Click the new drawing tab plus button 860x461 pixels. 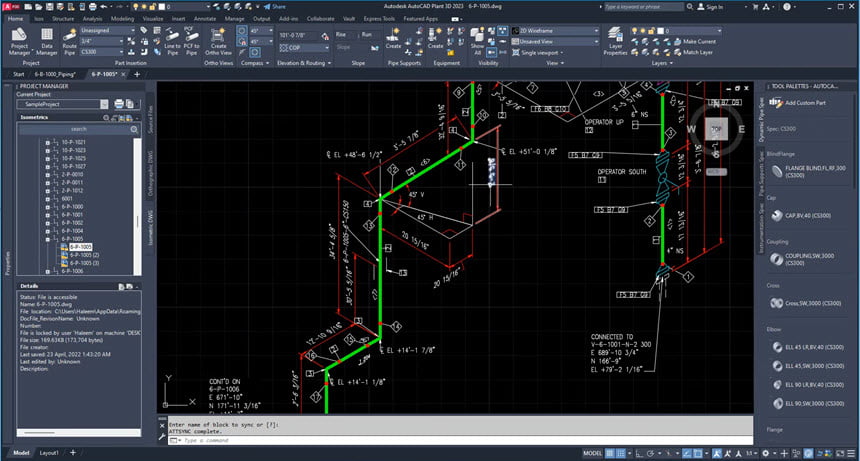[x=137, y=74]
